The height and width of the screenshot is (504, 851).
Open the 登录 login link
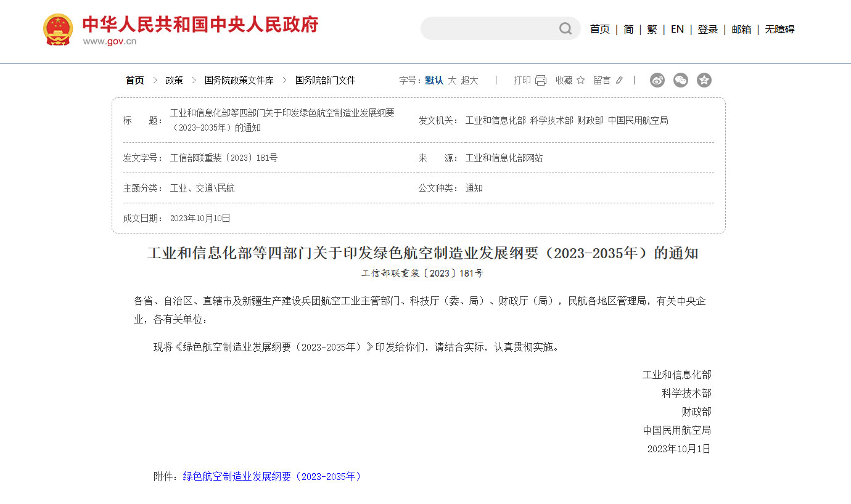(x=708, y=29)
